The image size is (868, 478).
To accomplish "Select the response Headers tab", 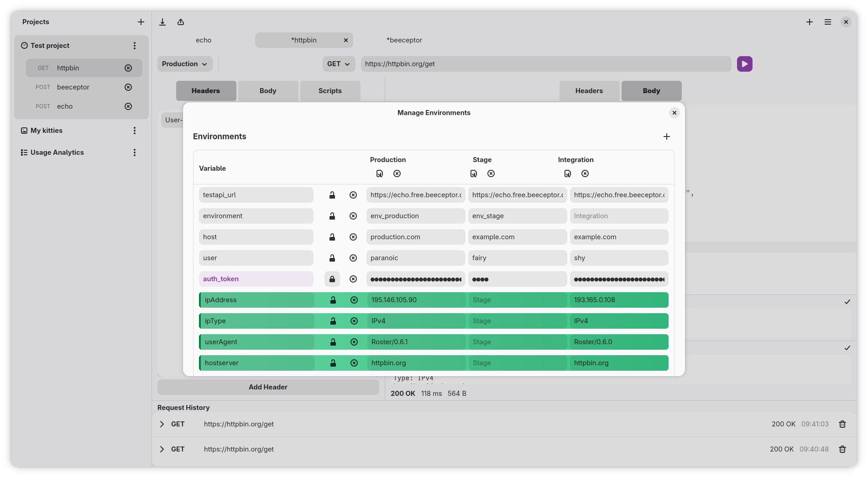I will [x=589, y=91].
